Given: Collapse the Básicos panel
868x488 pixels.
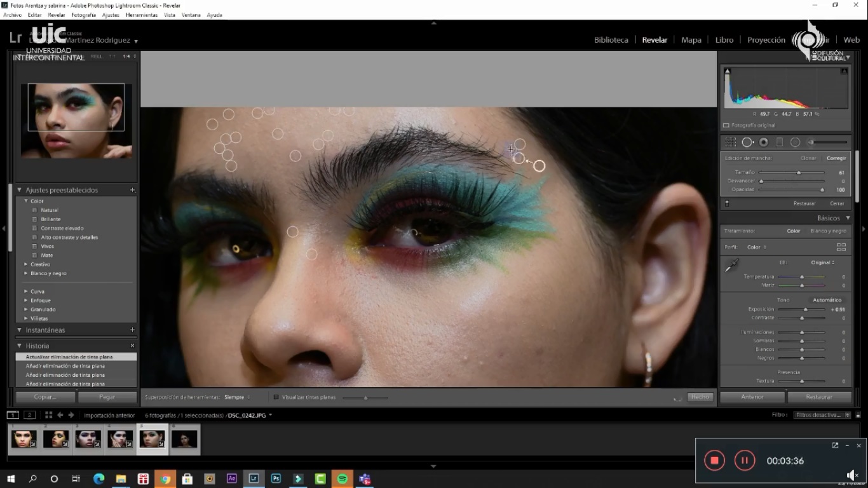Looking at the screenshot, I should pos(848,218).
